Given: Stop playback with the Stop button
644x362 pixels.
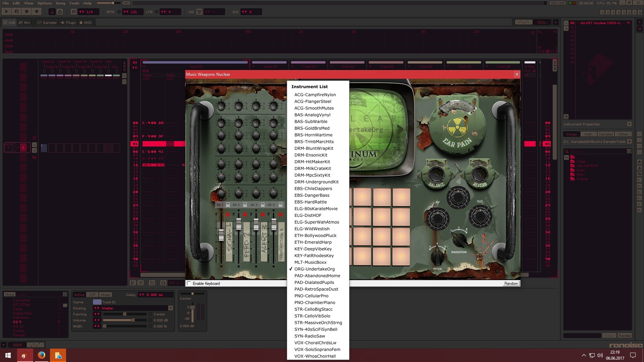Looking at the screenshot, I should pos(26,12).
